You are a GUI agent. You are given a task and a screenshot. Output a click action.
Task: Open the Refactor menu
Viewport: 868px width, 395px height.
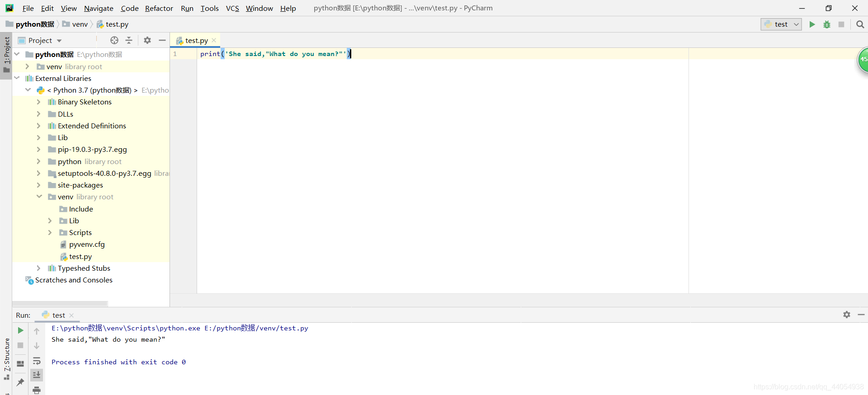(159, 8)
